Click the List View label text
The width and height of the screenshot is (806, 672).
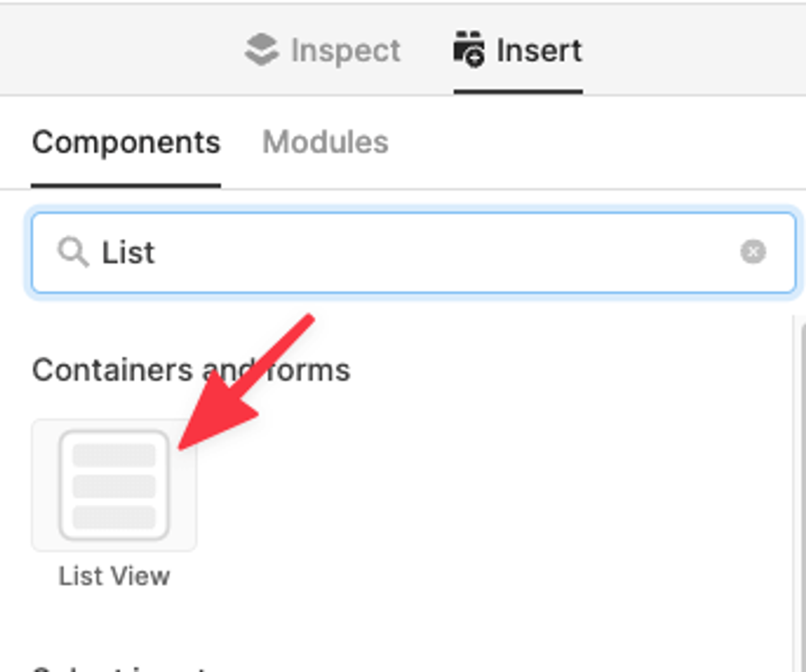click(114, 576)
